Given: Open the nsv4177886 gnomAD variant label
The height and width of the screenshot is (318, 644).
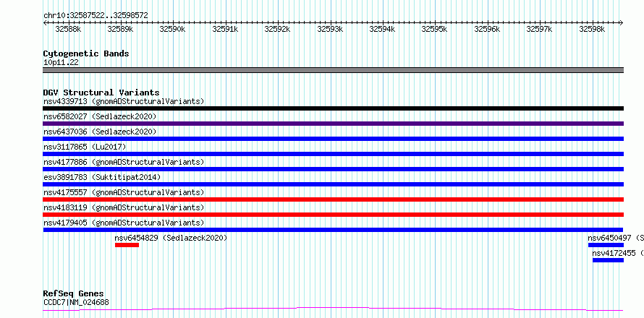Looking at the screenshot, I should [124, 162].
